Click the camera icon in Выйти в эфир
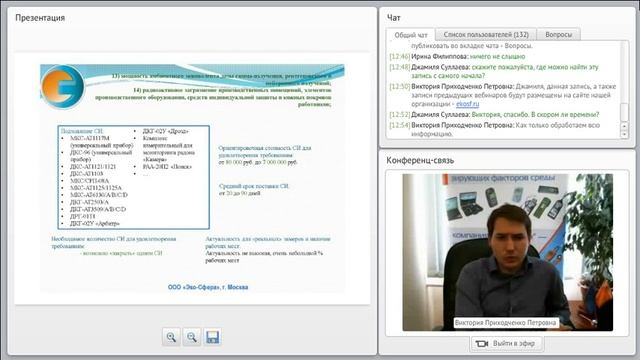This screenshot has width=640, height=360. (482, 344)
